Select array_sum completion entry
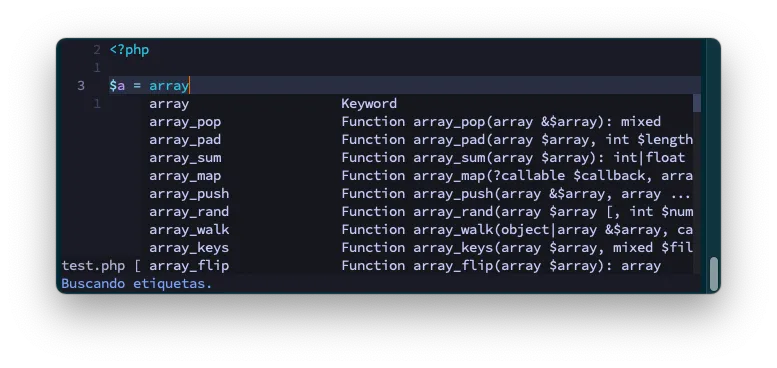The width and height of the screenshot is (777, 368). tap(421, 158)
